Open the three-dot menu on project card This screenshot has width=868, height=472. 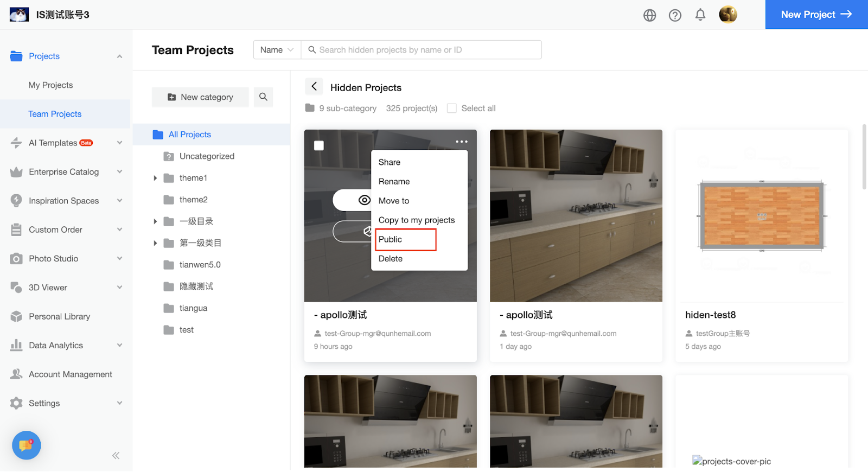(461, 142)
